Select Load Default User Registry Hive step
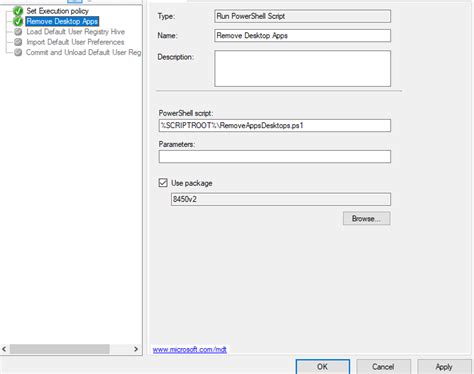 (76, 32)
